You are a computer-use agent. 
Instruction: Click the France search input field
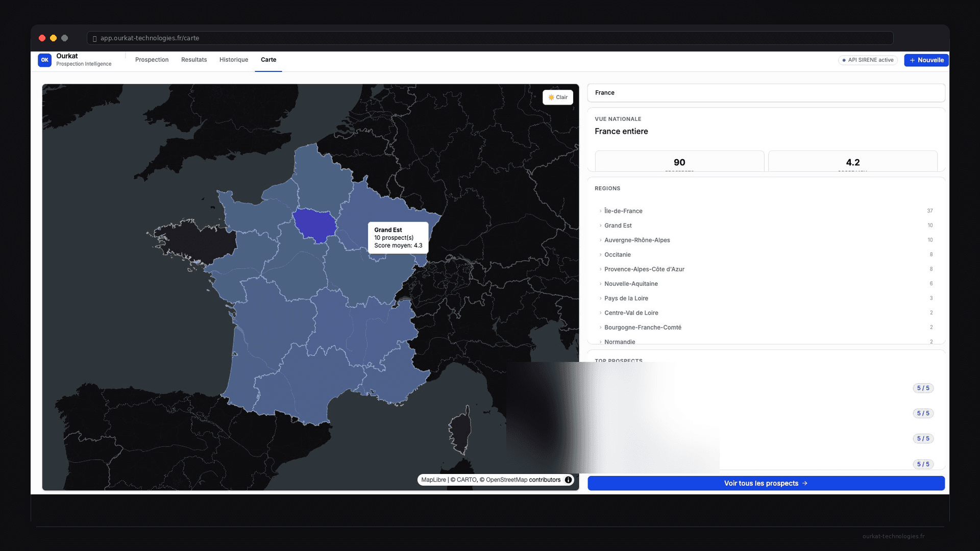coord(766,93)
